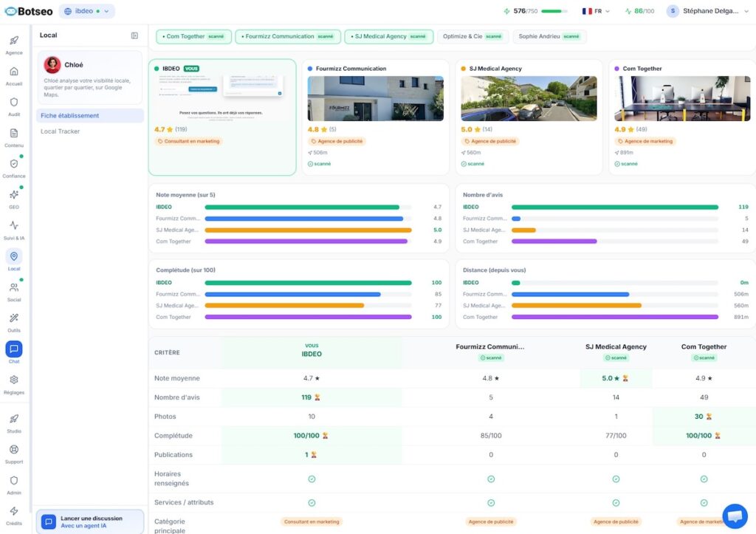Image resolution: width=756 pixels, height=534 pixels.
Task: Open the floating chat bubble widget
Action: tap(735, 516)
